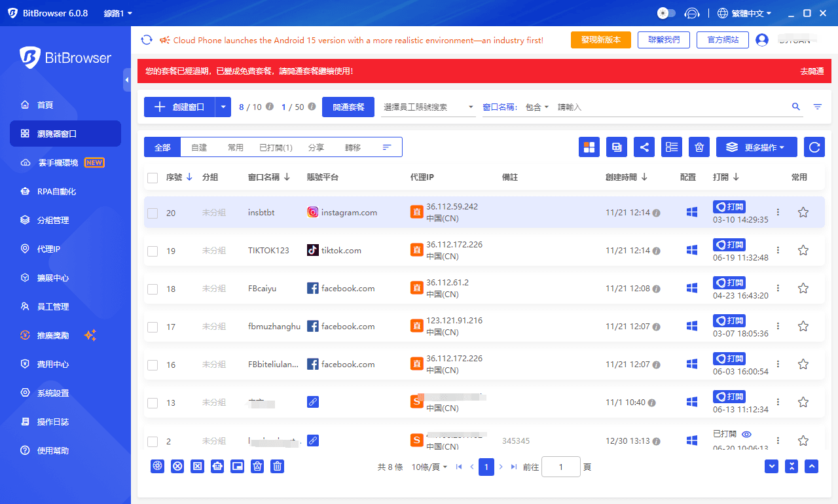The image size is (838, 504).
Task: Open the 繁體中文 language dropdown
Action: coord(744,13)
